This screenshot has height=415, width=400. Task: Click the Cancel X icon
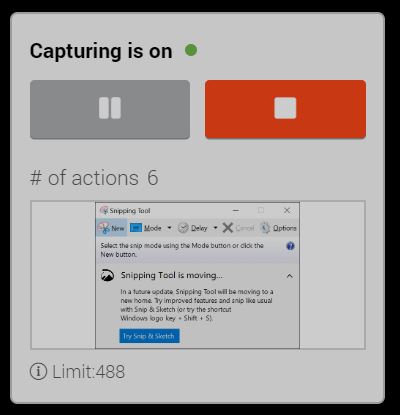click(228, 228)
